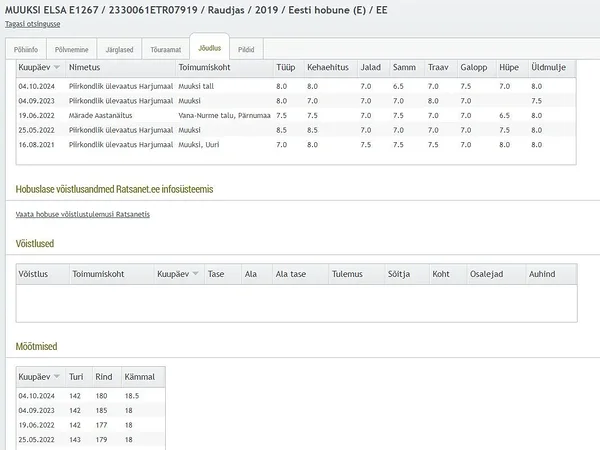This screenshot has height=450, width=600.
Task: Sort by Üldmulje column header
Action: (x=550, y=68)
